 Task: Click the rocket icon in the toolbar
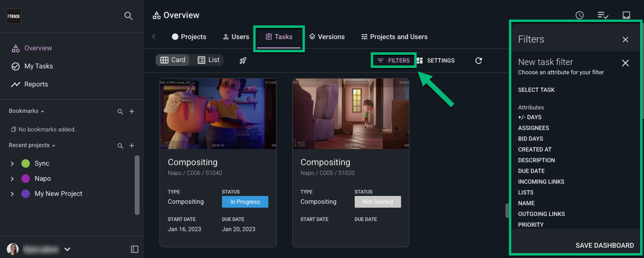click(x=243, y=61)
